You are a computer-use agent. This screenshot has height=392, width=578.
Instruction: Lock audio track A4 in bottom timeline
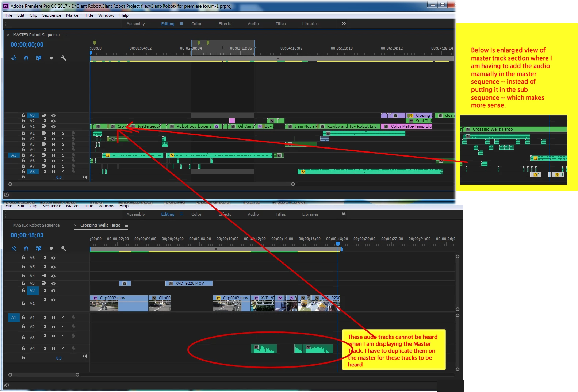tap(23, 349)
